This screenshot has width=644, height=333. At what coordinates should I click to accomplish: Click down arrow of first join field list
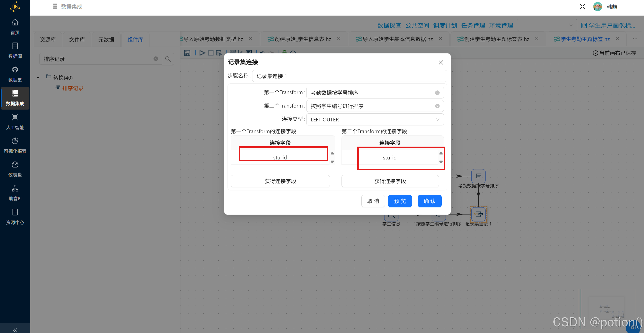pyautogui.click(x=332, y=162)
